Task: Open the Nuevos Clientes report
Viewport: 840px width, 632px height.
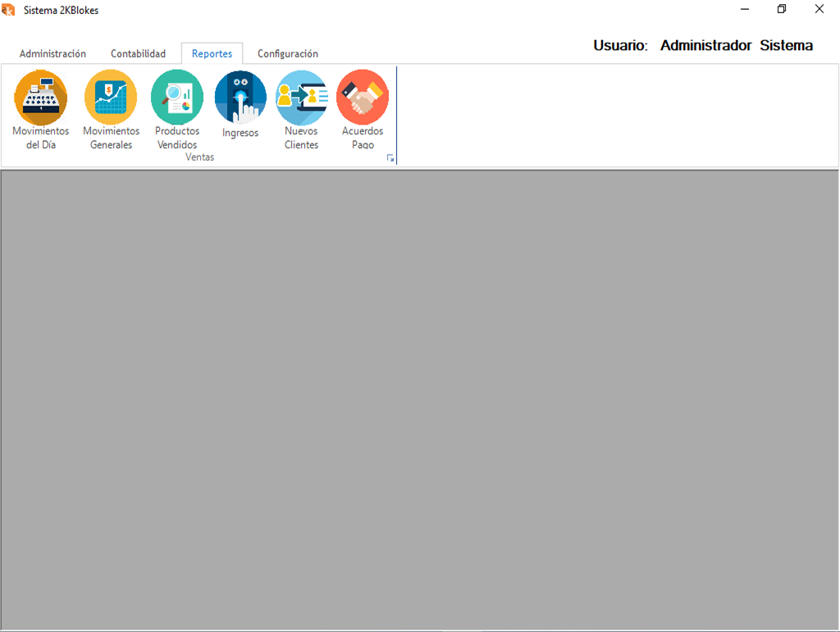Action: [301, 97]
